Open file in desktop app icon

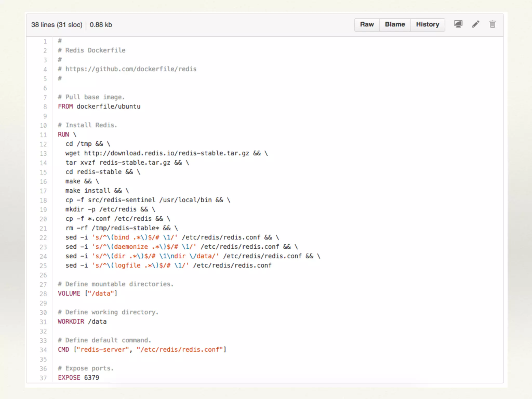458,24
